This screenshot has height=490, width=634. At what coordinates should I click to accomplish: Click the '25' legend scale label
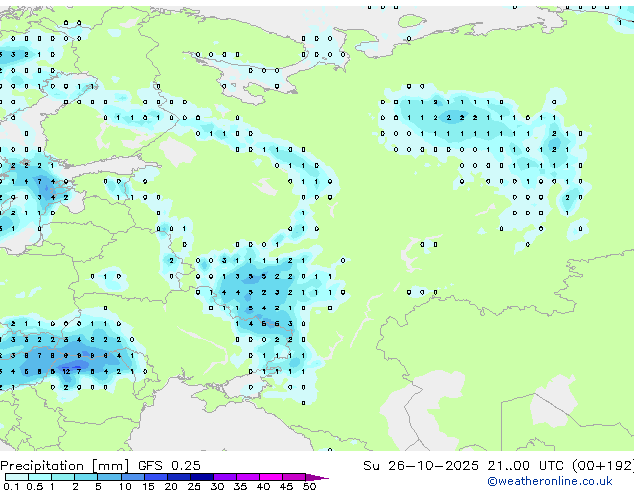(194, 486)
